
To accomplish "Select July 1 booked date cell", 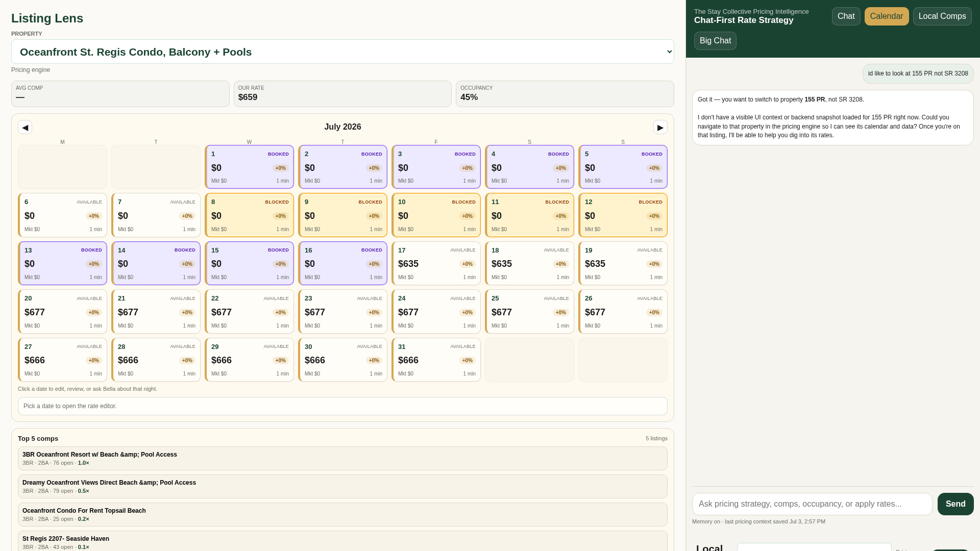I will pos(249,167).
